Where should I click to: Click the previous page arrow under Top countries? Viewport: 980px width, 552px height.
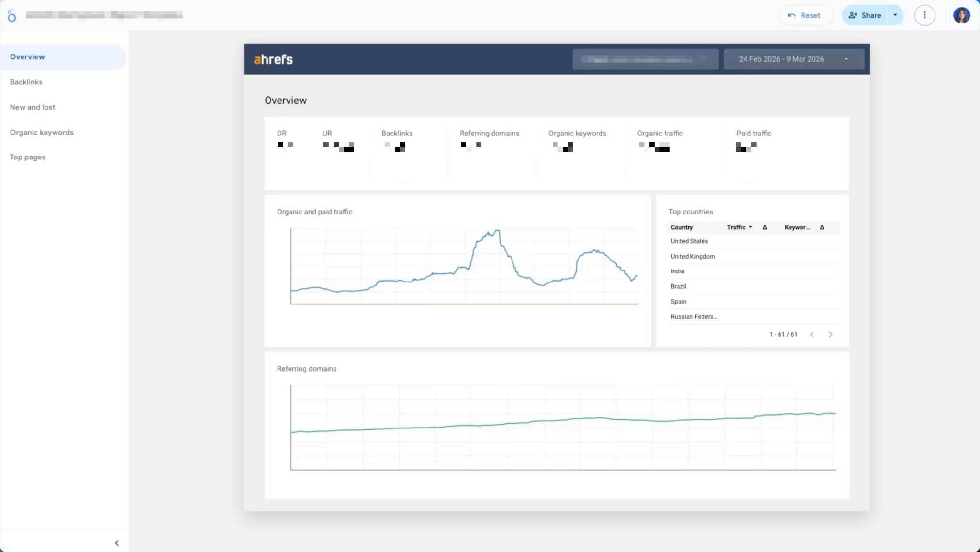(812, 334)
